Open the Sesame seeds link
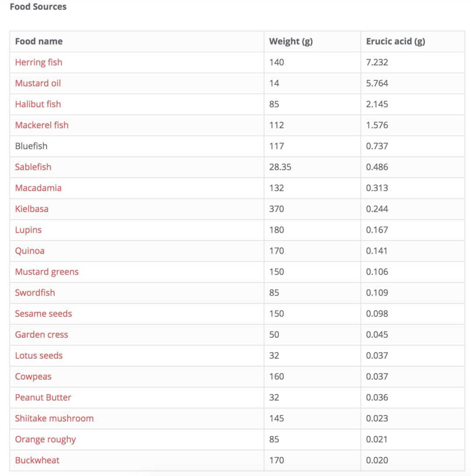 click(x=43, y=313)
